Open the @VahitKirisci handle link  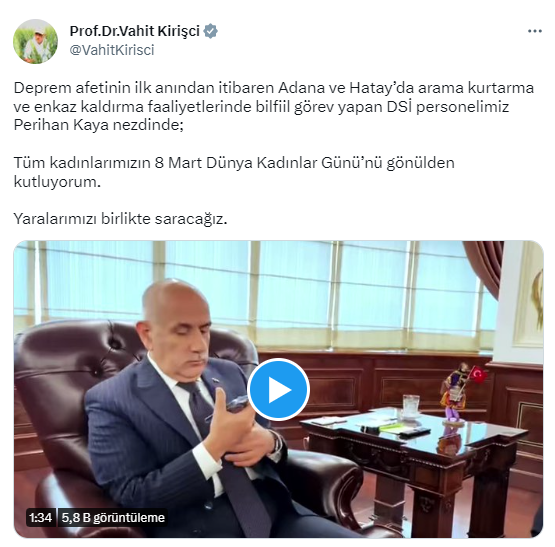112,50
